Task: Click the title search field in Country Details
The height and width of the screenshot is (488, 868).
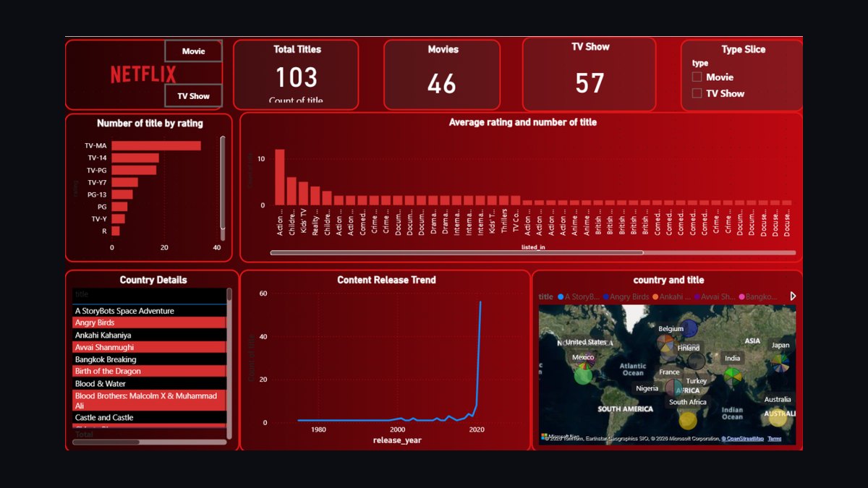Action: [149, 295]
